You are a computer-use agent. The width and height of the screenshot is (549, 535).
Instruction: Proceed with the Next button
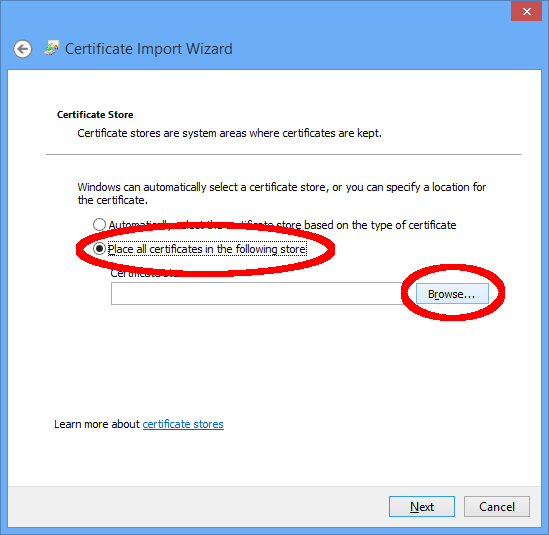[x=422, y=506]
